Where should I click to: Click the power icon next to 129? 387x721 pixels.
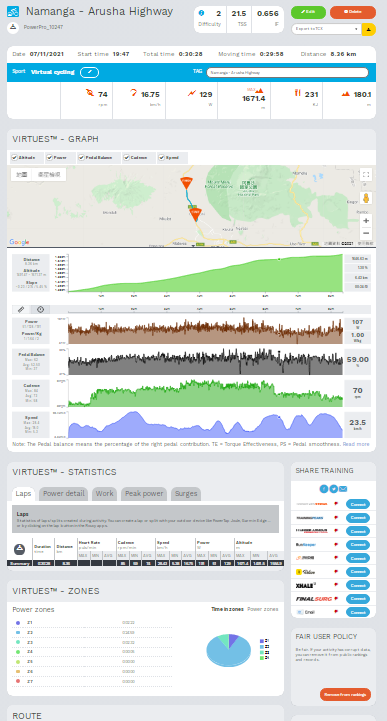pos(192,93)
